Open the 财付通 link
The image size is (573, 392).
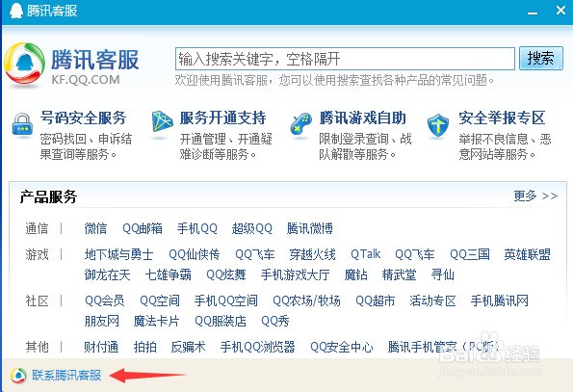coord(101,347)
